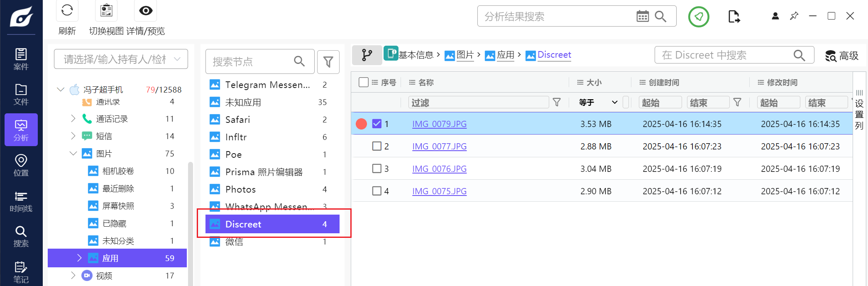Click the green shield icon
The height and width of the screenshot is (286, 868).
[699, 17]
